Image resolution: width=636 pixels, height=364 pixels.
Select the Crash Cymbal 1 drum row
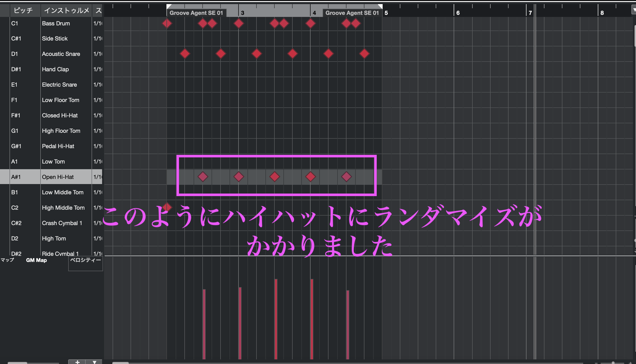click(x=62, y=223)
